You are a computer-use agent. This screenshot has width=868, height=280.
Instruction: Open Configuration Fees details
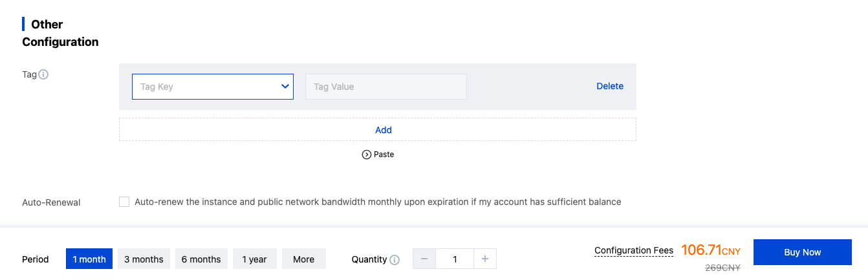[633, 251]
